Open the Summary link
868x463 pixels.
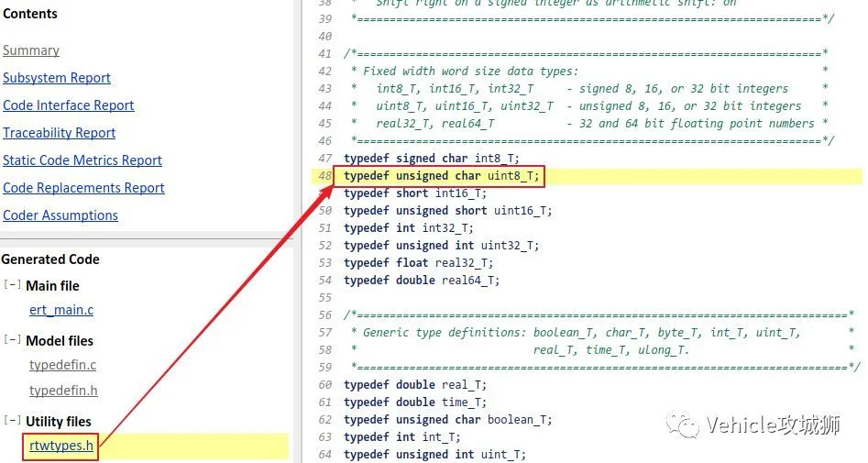click(x=31, y=50)
